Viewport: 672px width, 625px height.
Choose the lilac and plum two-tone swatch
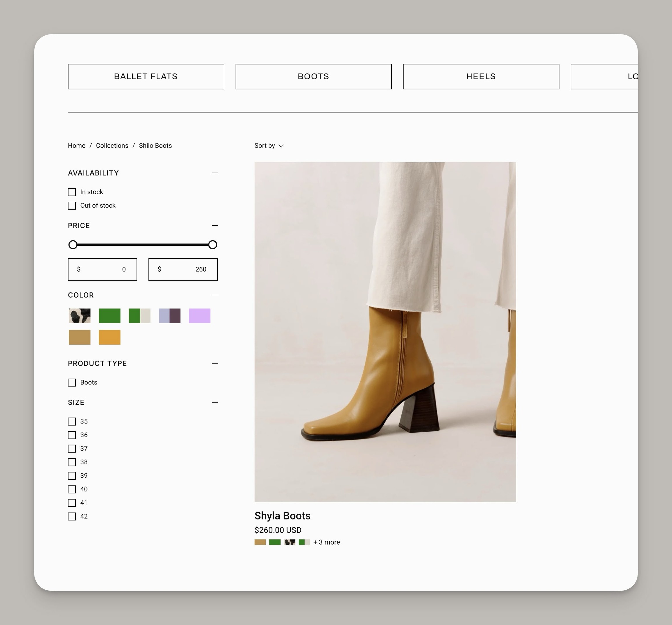pyautogui.click(x=169, y=316)
